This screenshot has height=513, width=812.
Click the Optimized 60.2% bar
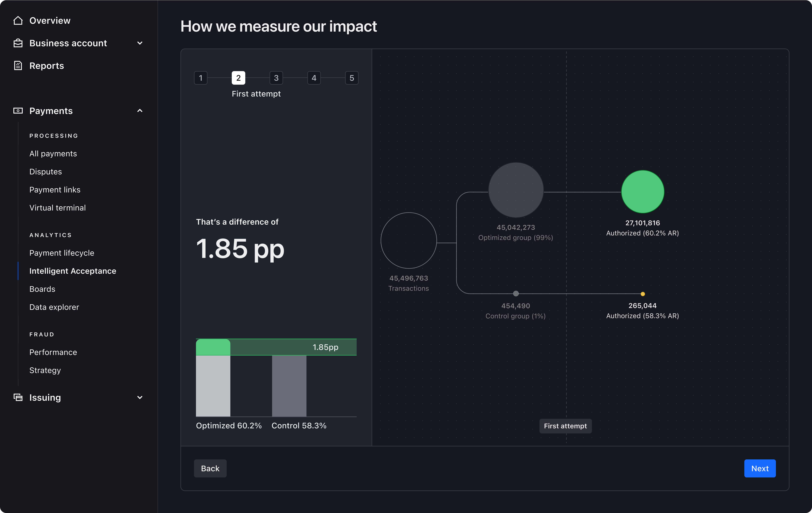tap(213, 378)
